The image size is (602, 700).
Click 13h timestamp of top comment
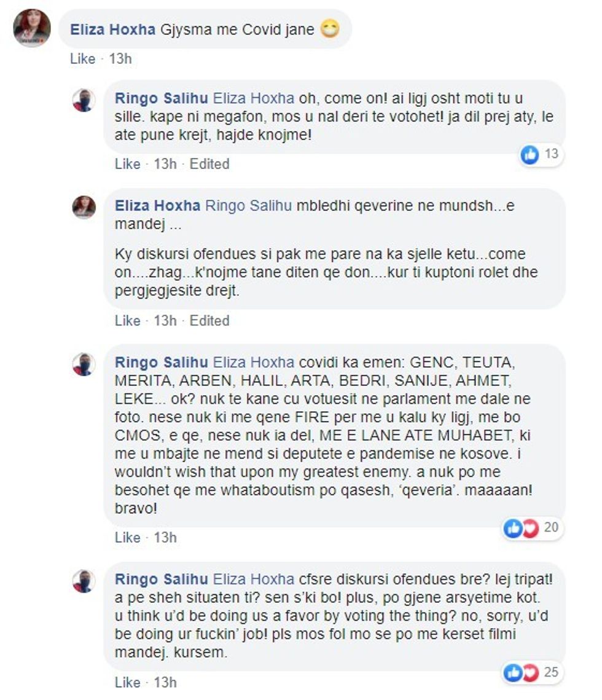(x=120, y=58)
